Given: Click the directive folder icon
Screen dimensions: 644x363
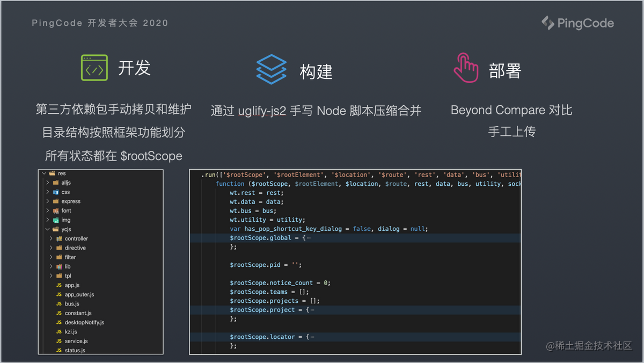Looking at the screenshot, I should [59, 248].
